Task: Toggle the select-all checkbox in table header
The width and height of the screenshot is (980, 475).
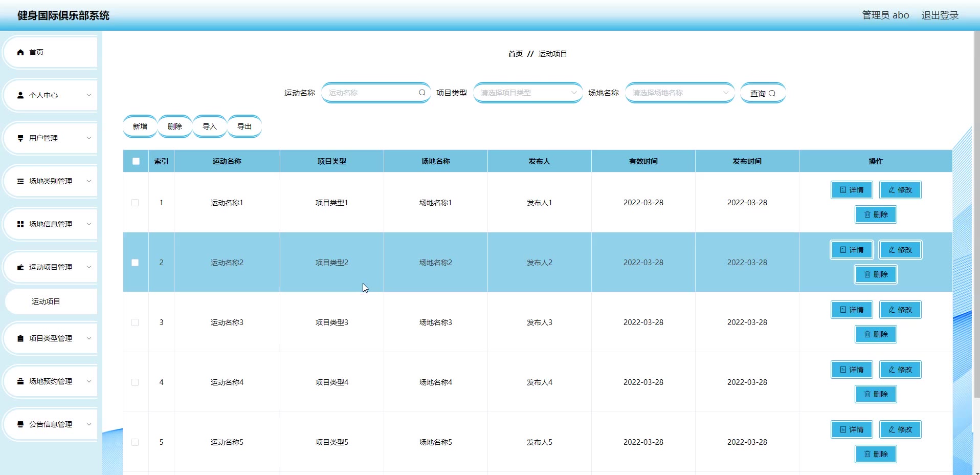Action: 136,161
